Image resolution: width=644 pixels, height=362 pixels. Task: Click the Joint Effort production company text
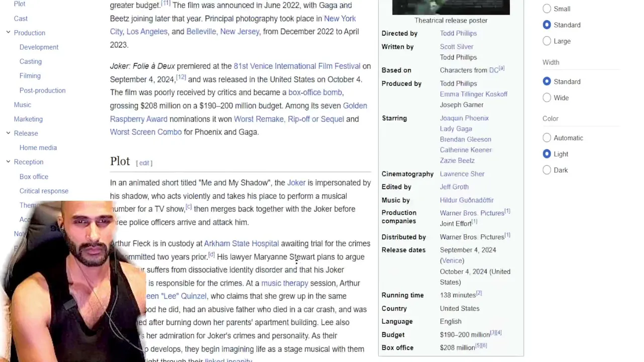(456, 224)
